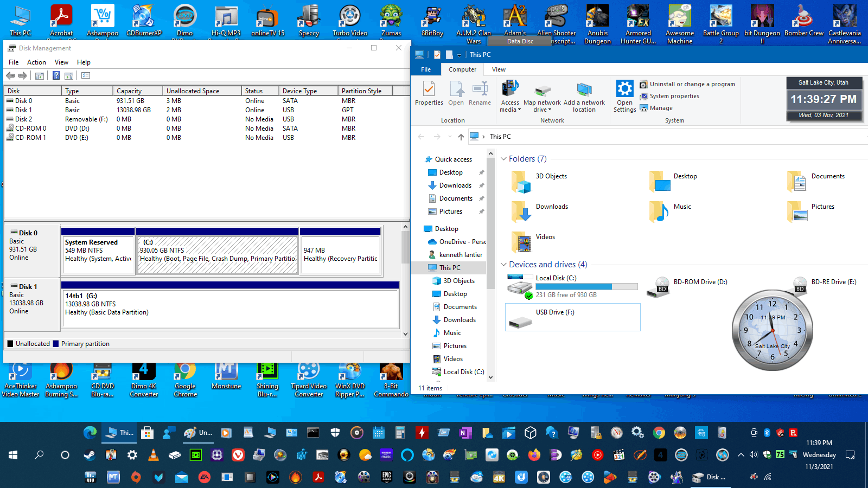Open the Help menu in Disk Management
Viewport: 868px width, 488px height.
pos(84,62)
